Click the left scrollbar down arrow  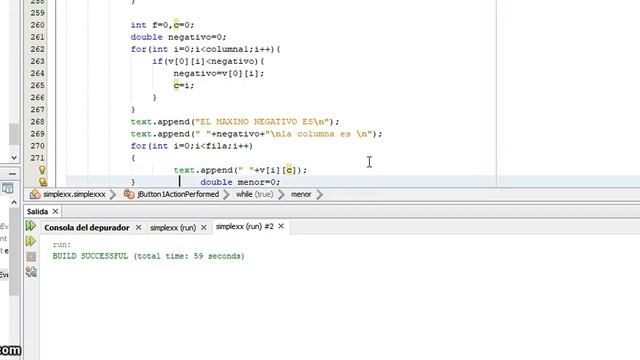click(14, 157)
